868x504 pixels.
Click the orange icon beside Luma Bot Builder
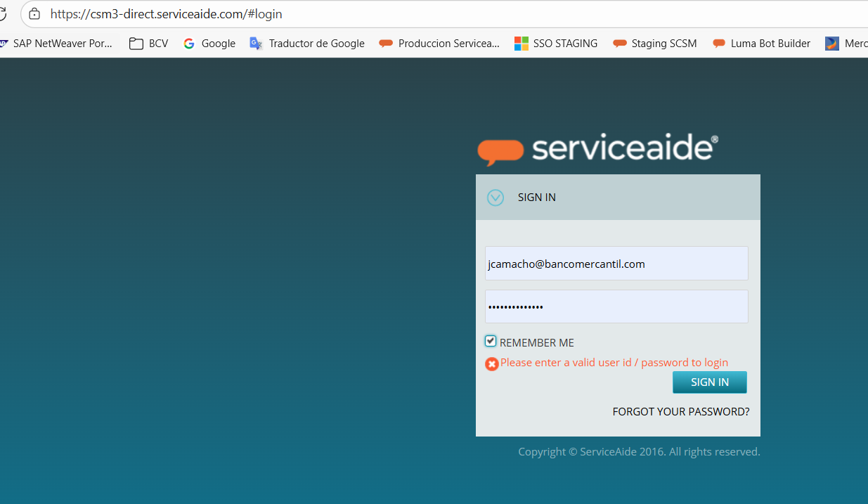coord(719,44)
